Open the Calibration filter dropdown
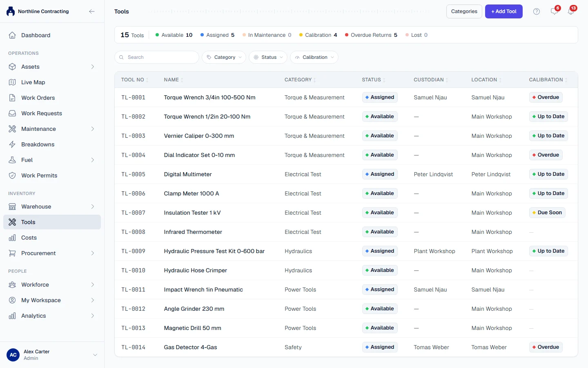The width and height of the screenshot is (588, 368). (x=314, y=57)
